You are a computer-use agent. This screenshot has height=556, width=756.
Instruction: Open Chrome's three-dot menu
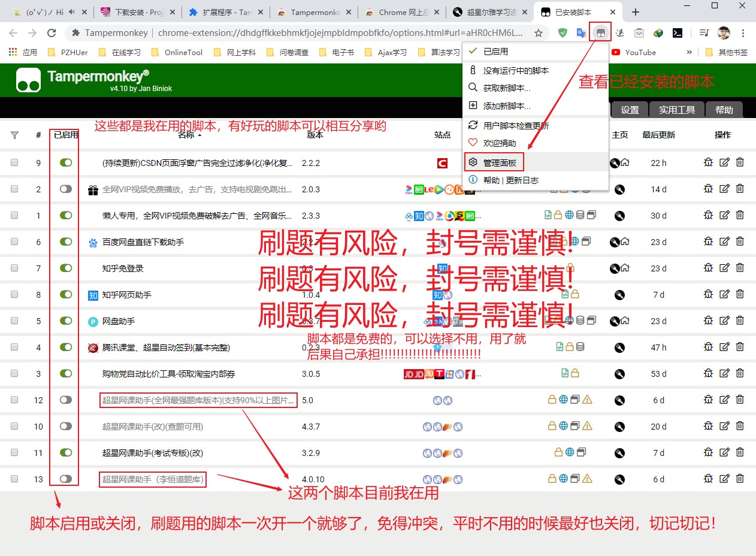pos(743,33)
